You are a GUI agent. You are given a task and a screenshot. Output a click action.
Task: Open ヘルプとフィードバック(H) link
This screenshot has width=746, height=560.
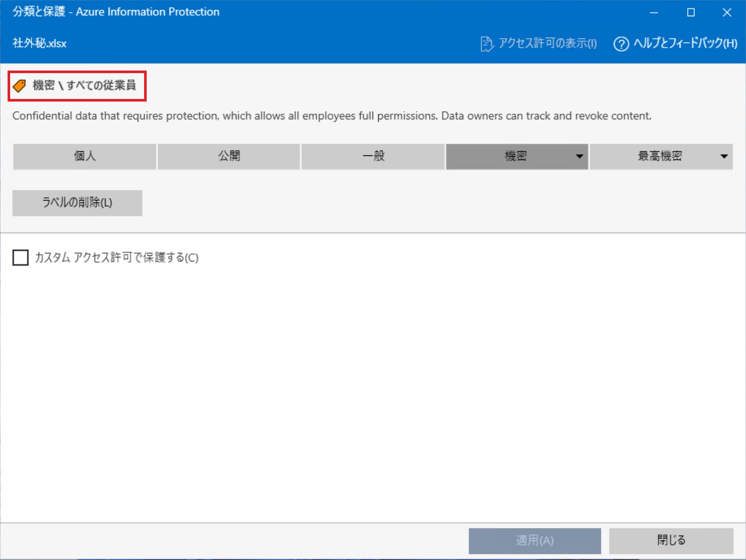click(685, 44)
